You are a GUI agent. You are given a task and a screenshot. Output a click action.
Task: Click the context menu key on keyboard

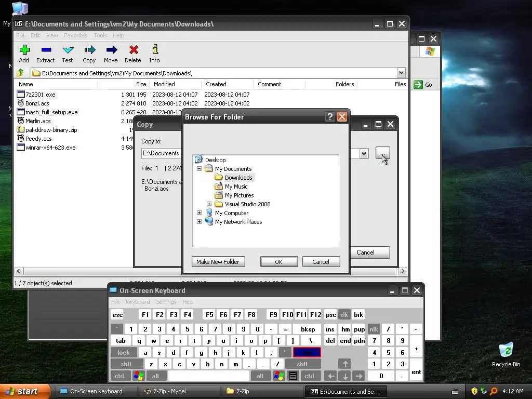[293, 376]
